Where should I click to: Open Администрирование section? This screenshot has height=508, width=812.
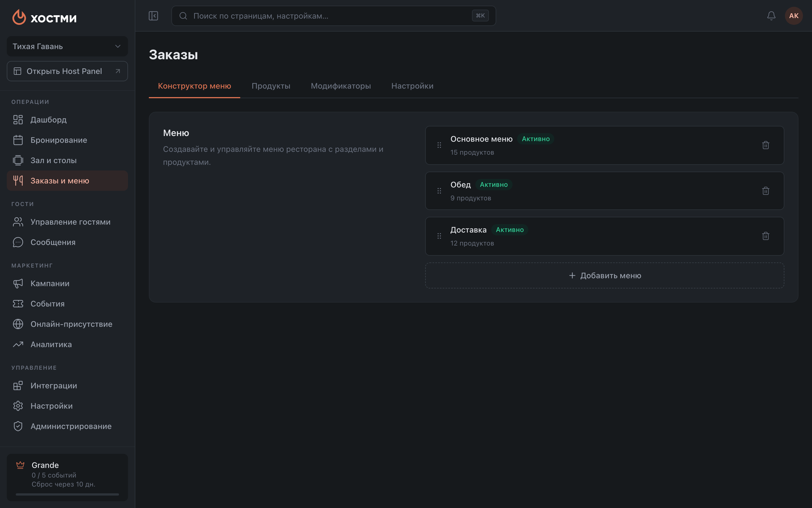(x=67, y=426)
